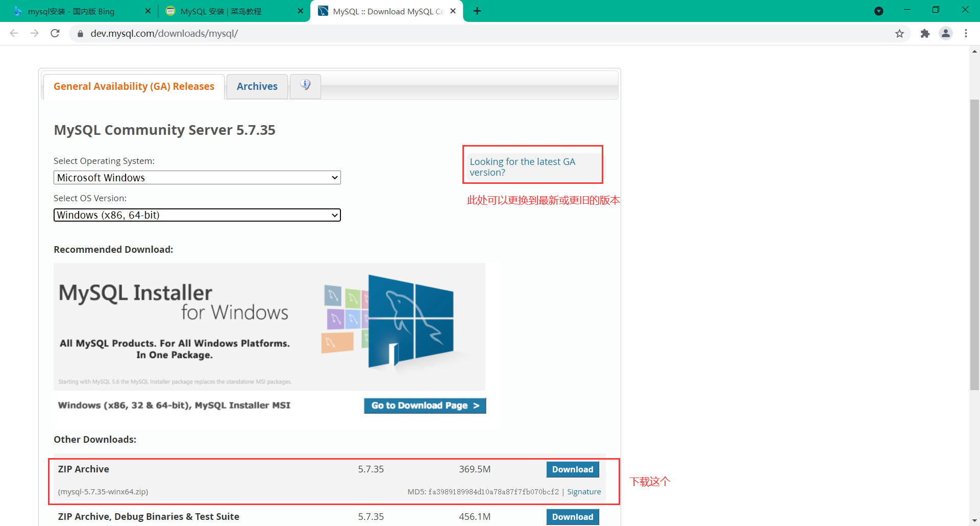Reload the MySQL downloads page
Screen dimensions: 980x526
tap(55, 33)
